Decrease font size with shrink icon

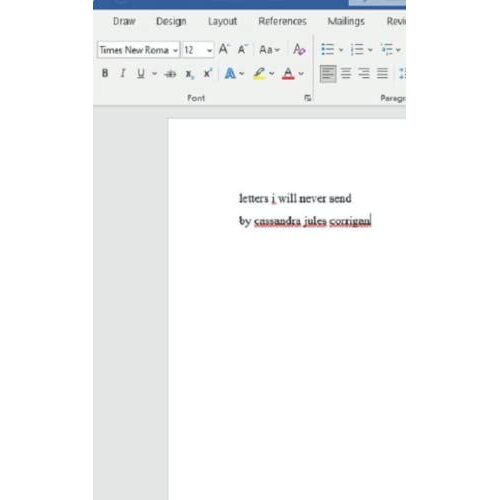243,49
